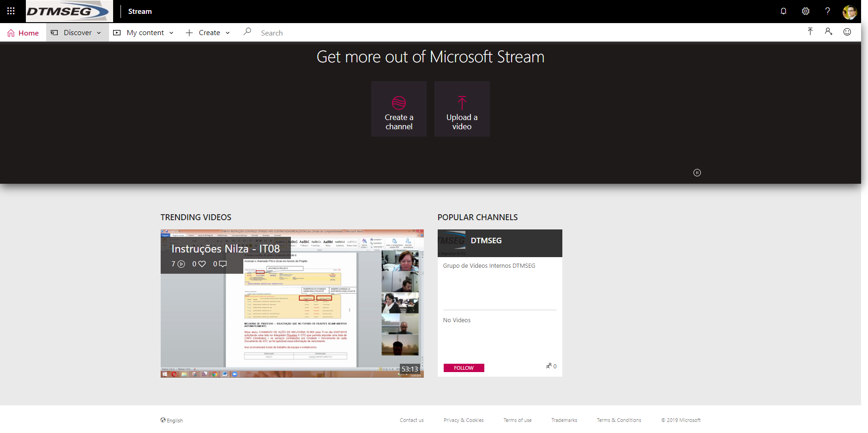Open the Privacy & Cookies link
The height and width of the screenshot is (433, 868).
(464, 421)
